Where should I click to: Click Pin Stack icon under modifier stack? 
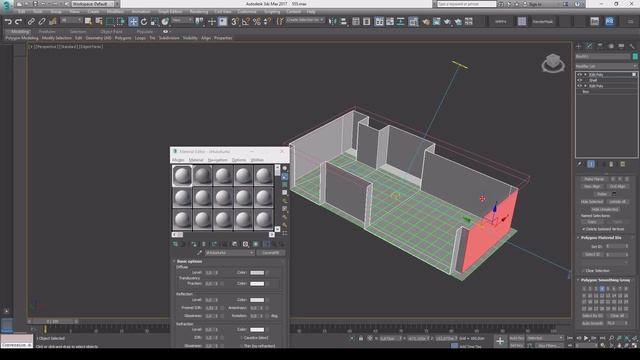pyautogui.click(x=580, y=164)
